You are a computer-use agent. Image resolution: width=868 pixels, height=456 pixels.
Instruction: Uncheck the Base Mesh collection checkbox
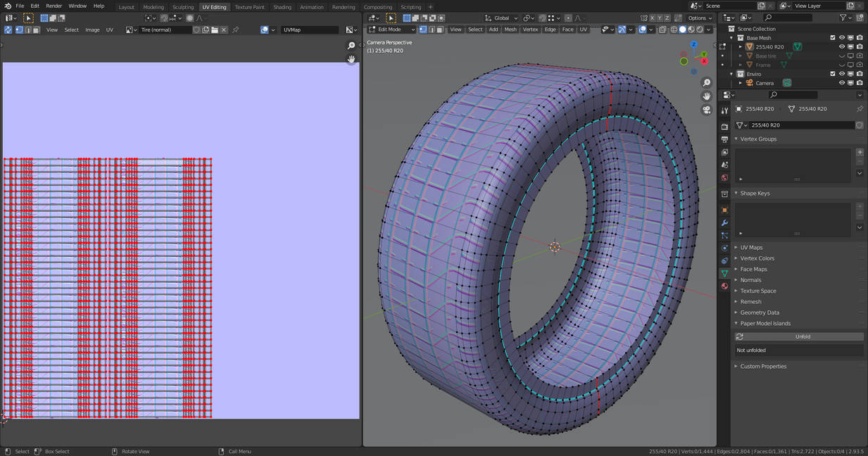[x=833, y=37]
